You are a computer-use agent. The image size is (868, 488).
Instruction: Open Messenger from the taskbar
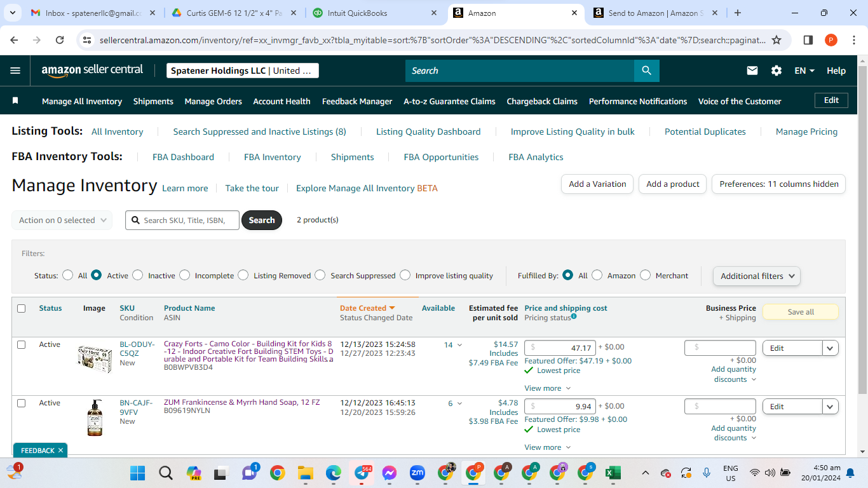[x=390, y=473]
